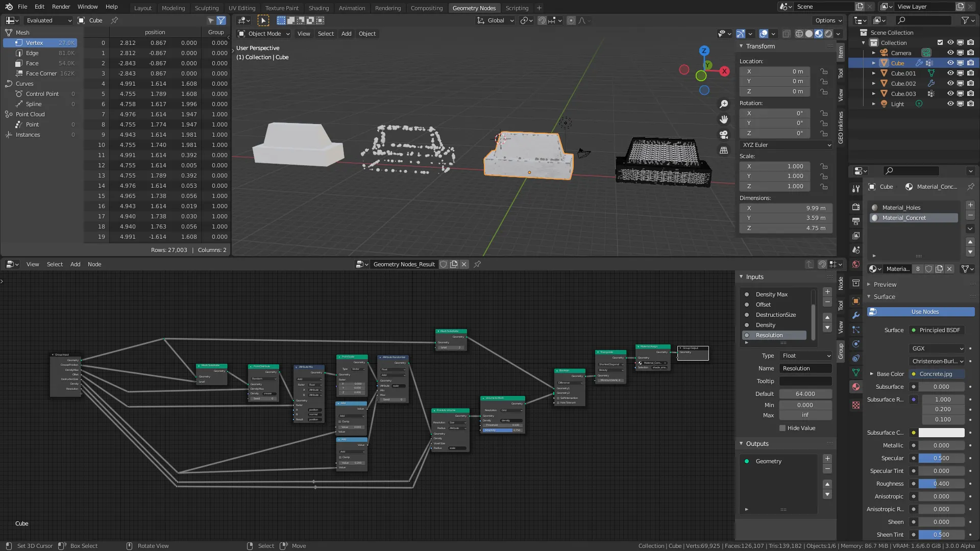Open the XYZ Euler rotation mode dropdown
980x551 pixels.
pos(786,145)
